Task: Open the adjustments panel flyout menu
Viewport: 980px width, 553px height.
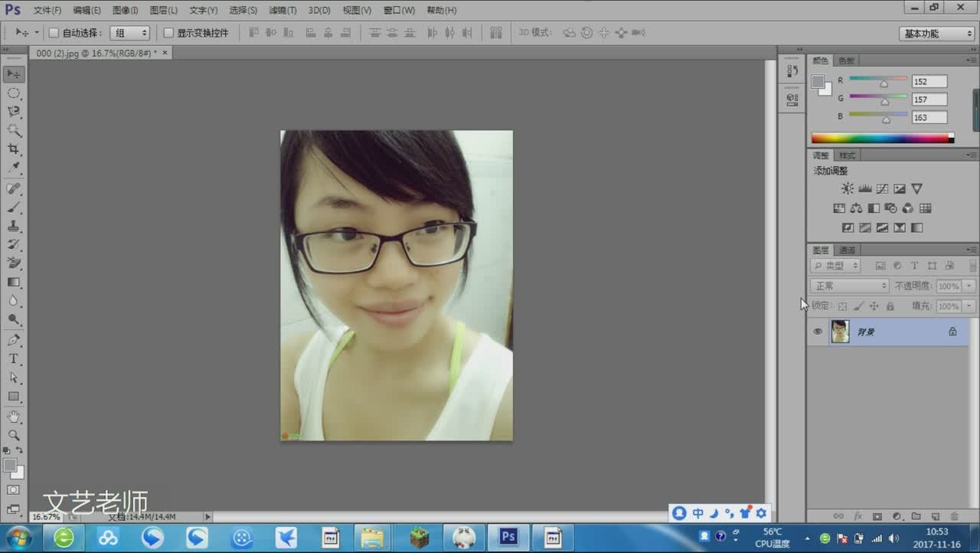Action: coord(971,155)
